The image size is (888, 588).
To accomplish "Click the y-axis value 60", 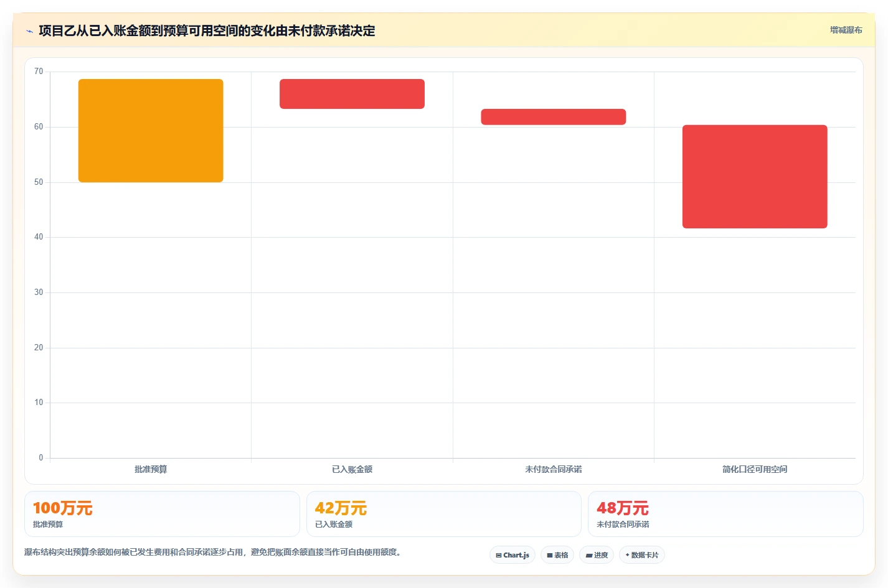I will pos(39,127).
